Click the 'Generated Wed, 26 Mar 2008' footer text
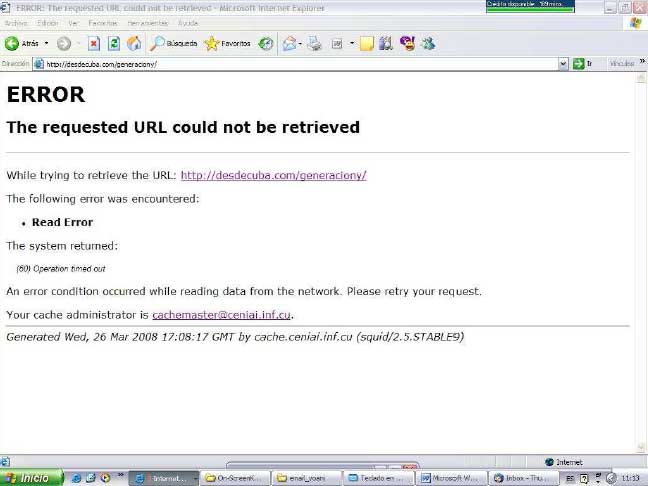 tap(235, 337)
